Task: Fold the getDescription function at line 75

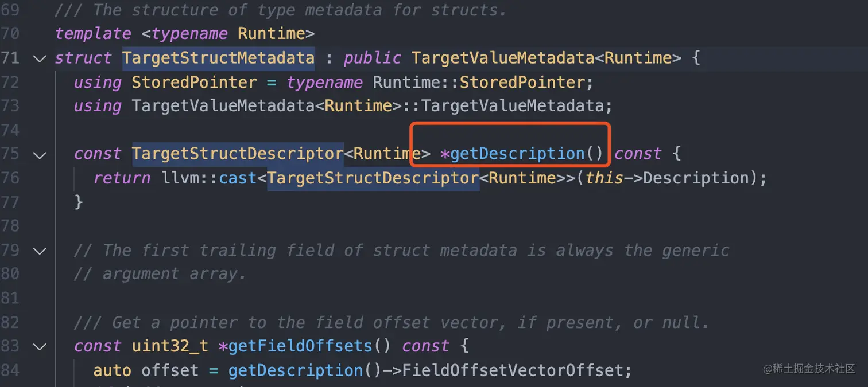Action: [x=40, y=155]
